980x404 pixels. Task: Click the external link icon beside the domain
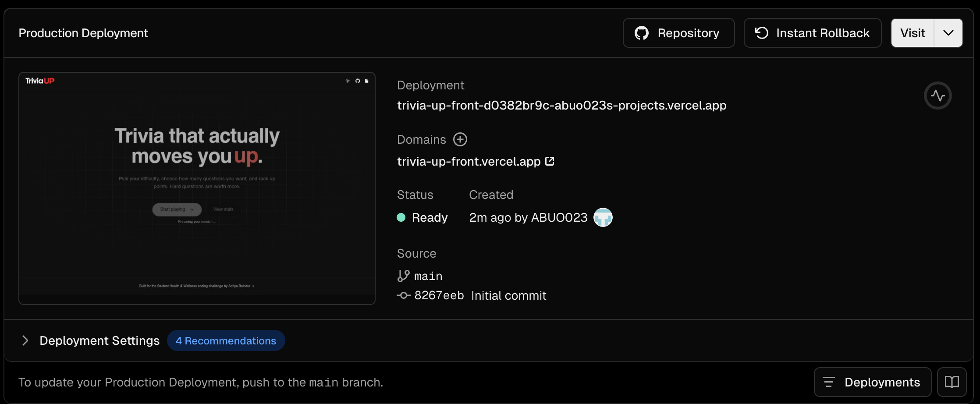pyautogui.click(x=550, y=161)
